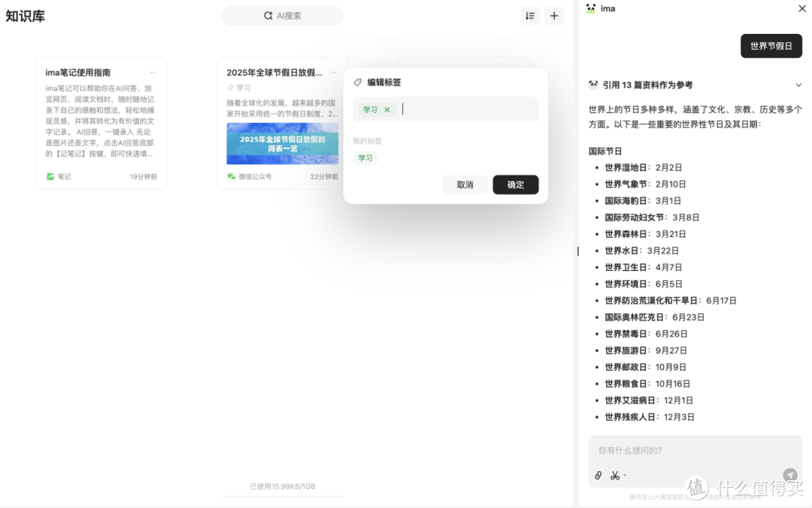Screen dimensions: 812x508
Task: Select 世界粮食日：10月16日 line
Action: coord(647,384)
